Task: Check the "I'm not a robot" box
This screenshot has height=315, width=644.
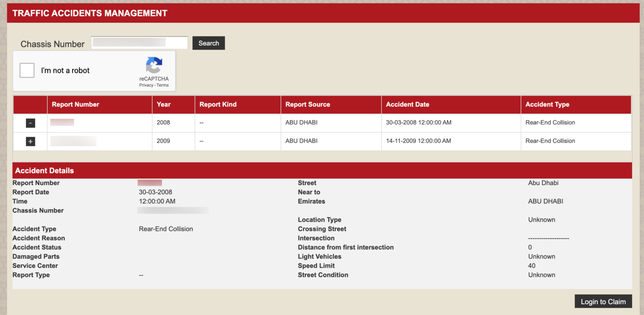Action: click(26, 70)
